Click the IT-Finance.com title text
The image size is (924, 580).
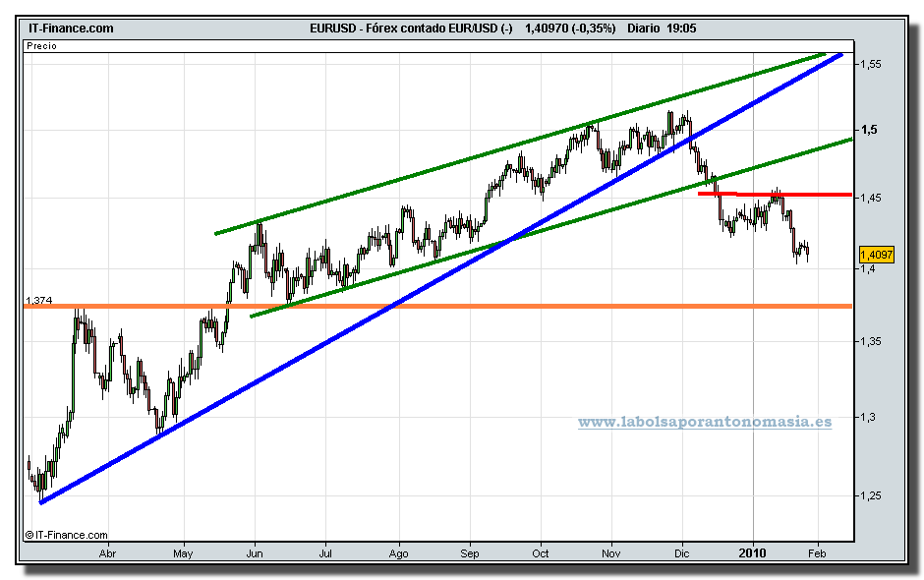[71, 28]
